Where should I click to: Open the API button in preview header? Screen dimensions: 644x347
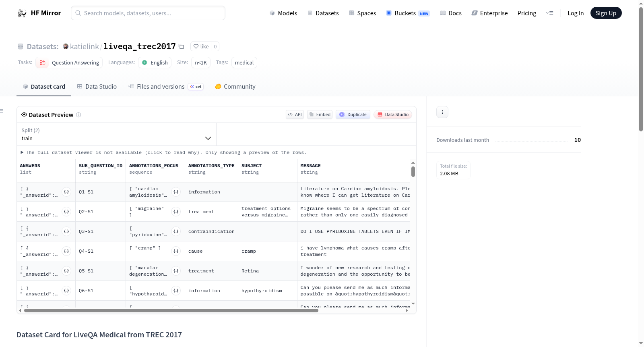click(x=295, y=114)
